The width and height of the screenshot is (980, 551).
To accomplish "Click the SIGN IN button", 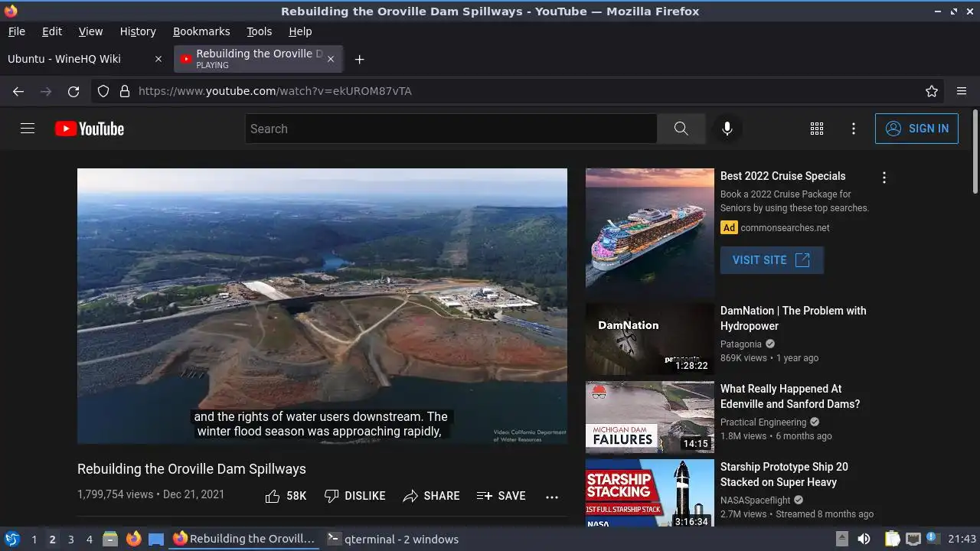I will [916, 129].
